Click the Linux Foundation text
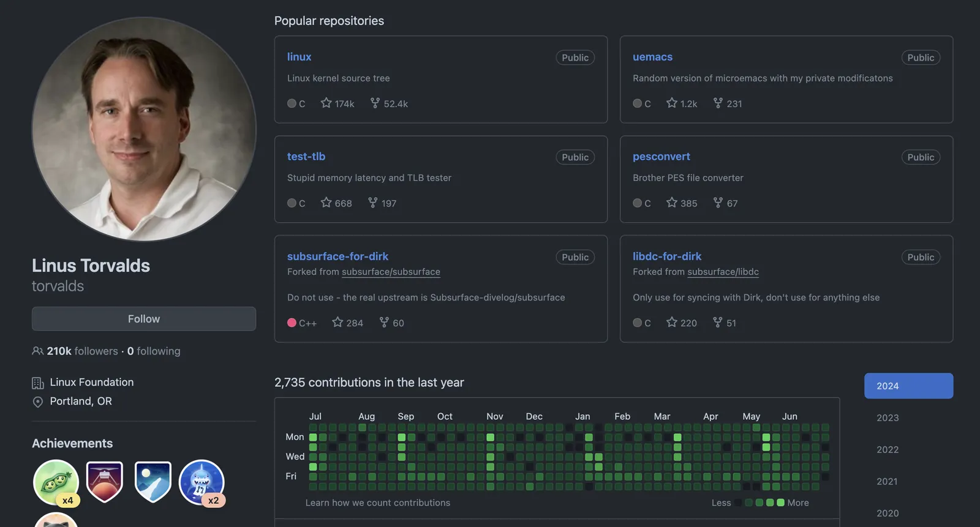This screenshot has height=527, width=980. [92, 382]
